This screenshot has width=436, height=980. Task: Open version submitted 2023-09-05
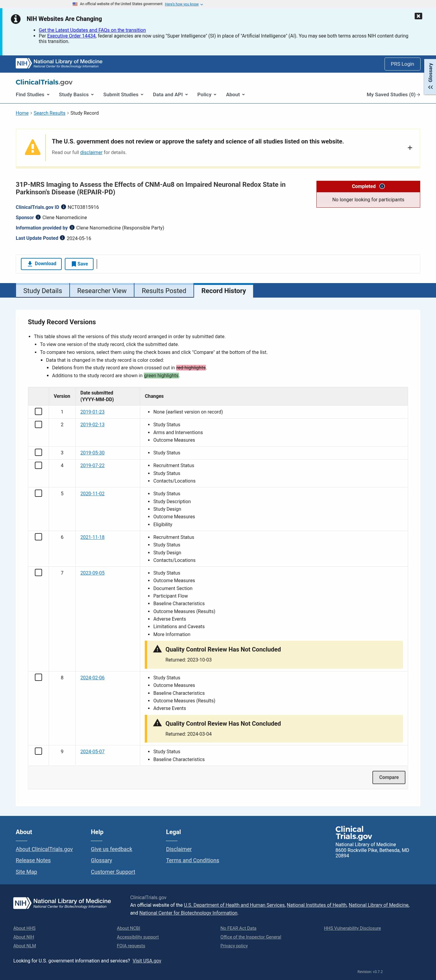(x=92, y=572)
